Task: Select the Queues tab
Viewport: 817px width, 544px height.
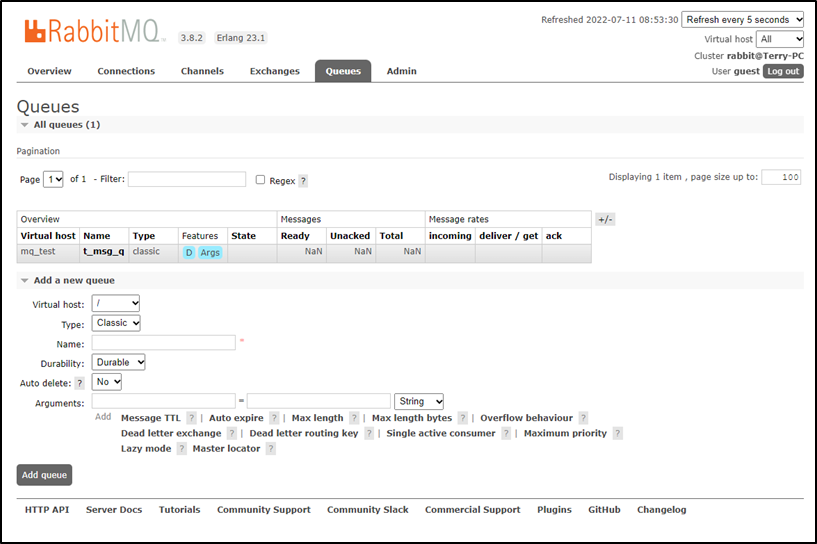Action: click(343, 71)
